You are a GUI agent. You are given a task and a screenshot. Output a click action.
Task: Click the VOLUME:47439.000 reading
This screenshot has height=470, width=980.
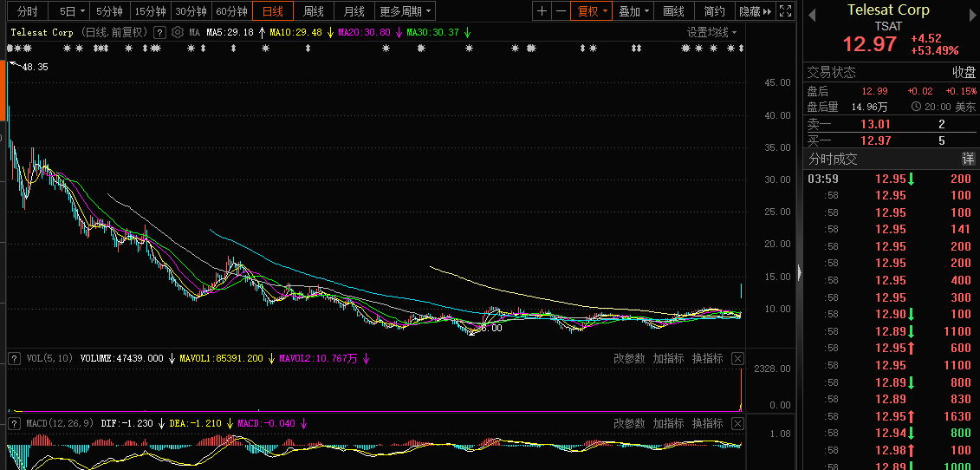pos(122,359)
